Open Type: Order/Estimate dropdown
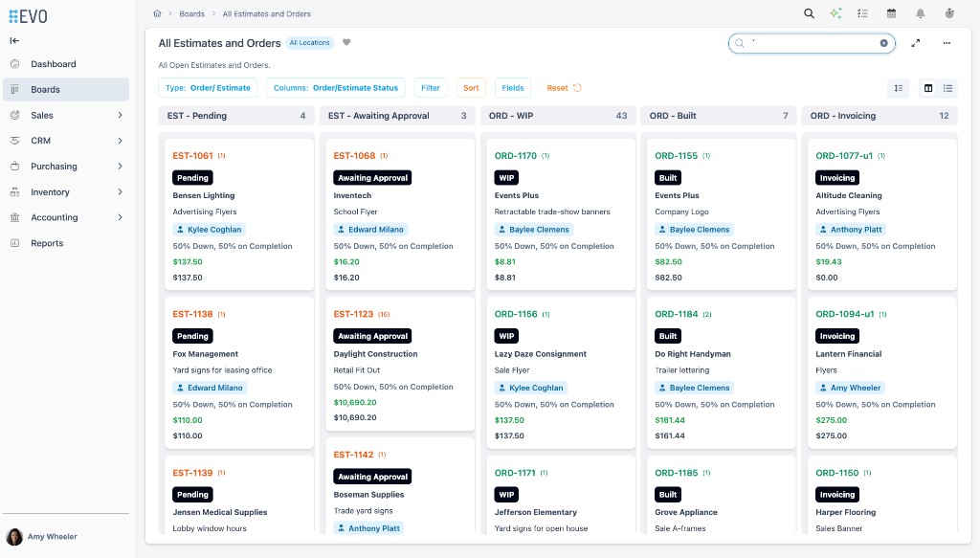Screen dimensions: 980x558 pos(208,88)
